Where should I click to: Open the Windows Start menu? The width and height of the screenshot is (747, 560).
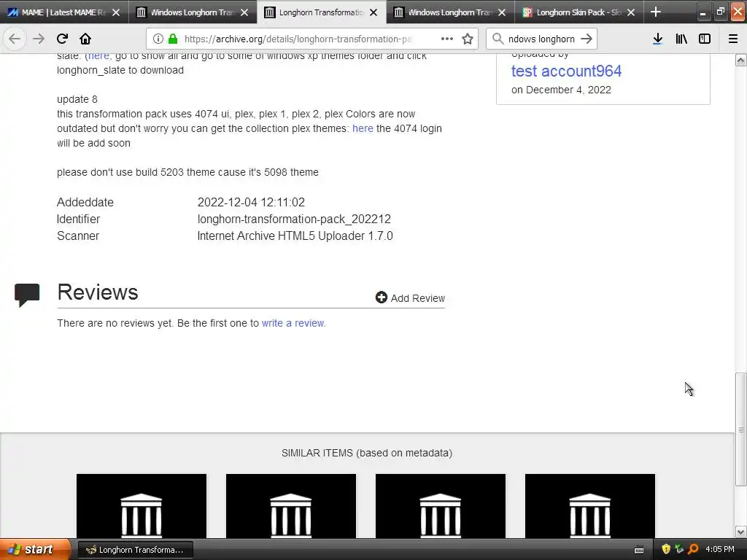point(35,550)
